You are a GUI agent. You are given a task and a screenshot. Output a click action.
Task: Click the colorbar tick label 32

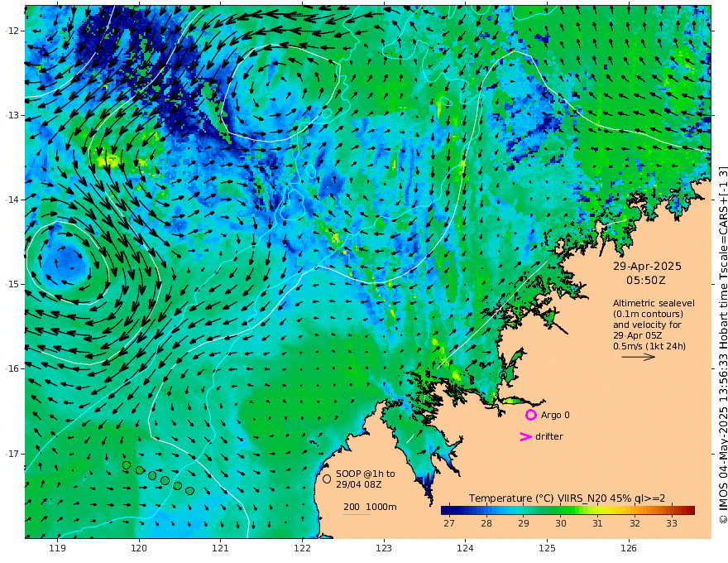635,523
